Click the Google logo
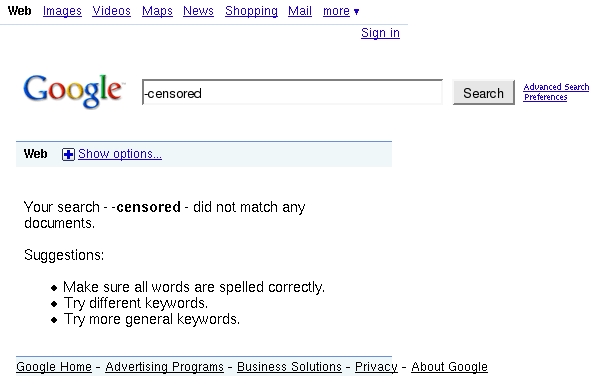The image size is (615, 389). (74, 91)
